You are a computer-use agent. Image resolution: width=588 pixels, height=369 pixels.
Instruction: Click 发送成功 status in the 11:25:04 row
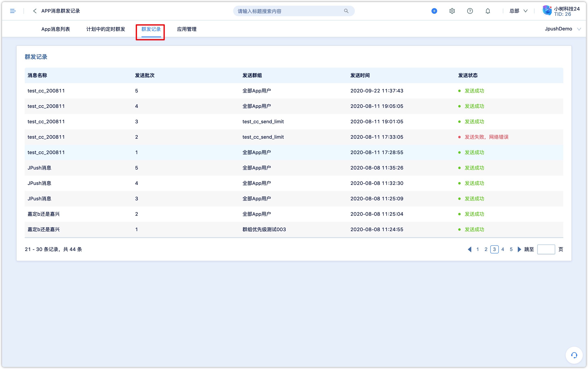pyautogui.click(x=474, y=214)
